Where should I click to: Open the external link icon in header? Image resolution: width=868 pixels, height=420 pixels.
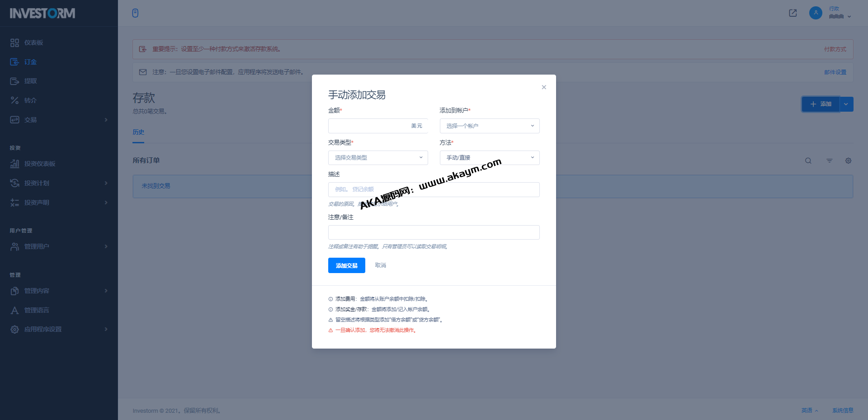pos(793,13)
